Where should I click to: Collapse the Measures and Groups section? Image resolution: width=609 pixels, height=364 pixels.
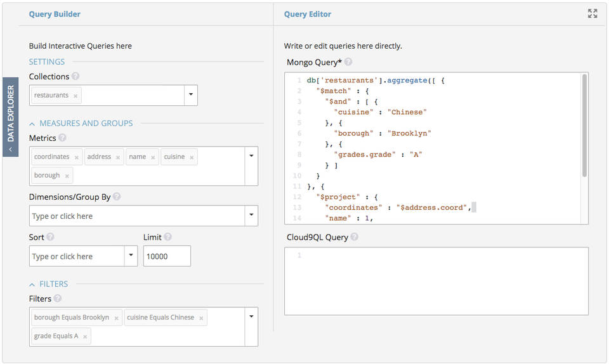tap(32, 124)
